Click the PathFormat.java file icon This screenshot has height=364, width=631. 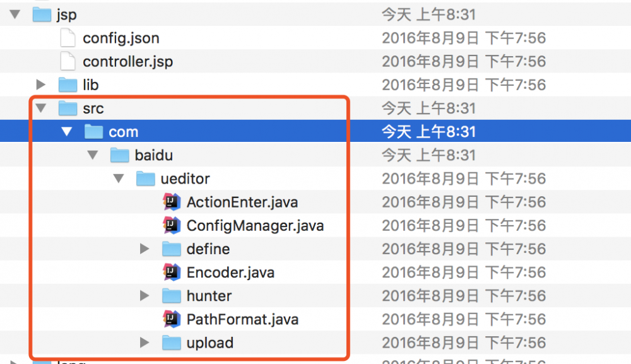[170, 319]
